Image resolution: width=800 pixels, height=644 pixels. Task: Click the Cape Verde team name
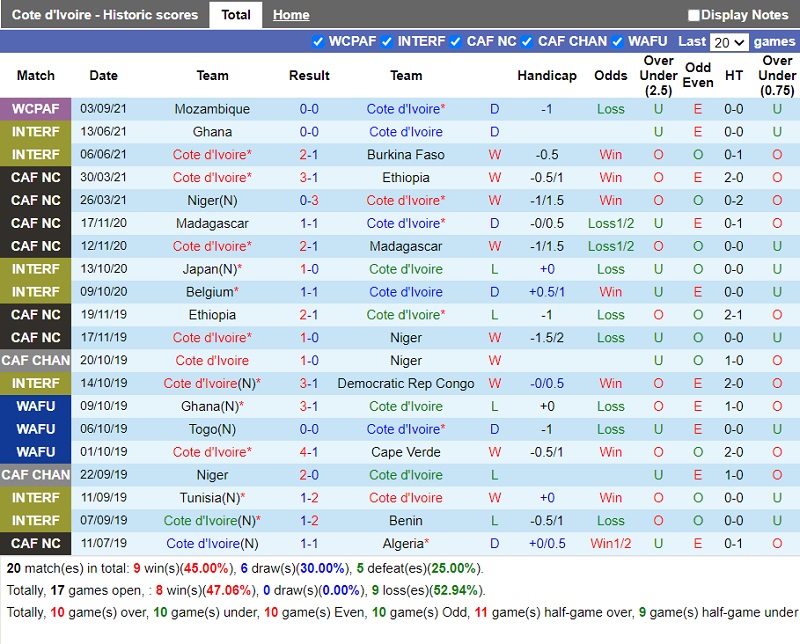[406, 452]
